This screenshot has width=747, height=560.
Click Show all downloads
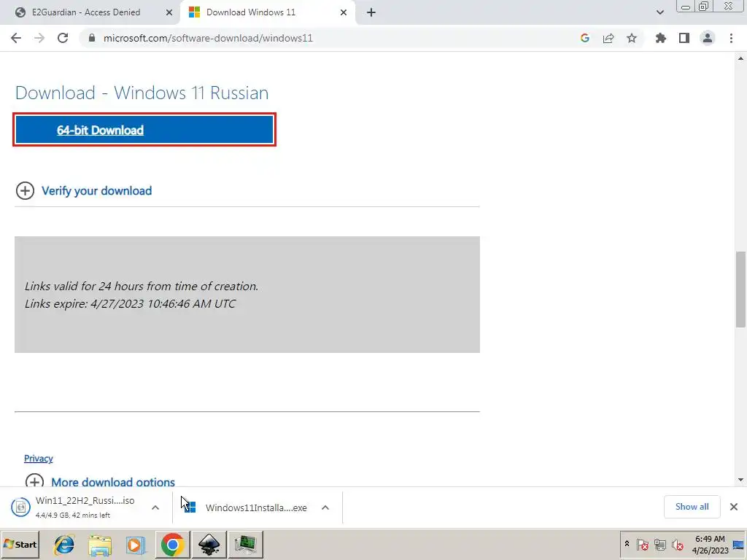tap(692, 507)
